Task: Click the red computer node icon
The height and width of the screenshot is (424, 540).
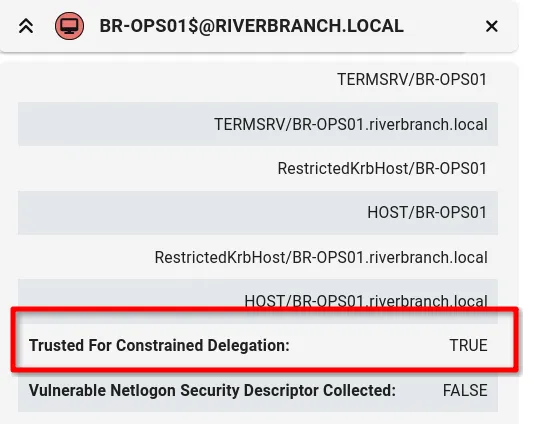Action: [x=69, y=26]
